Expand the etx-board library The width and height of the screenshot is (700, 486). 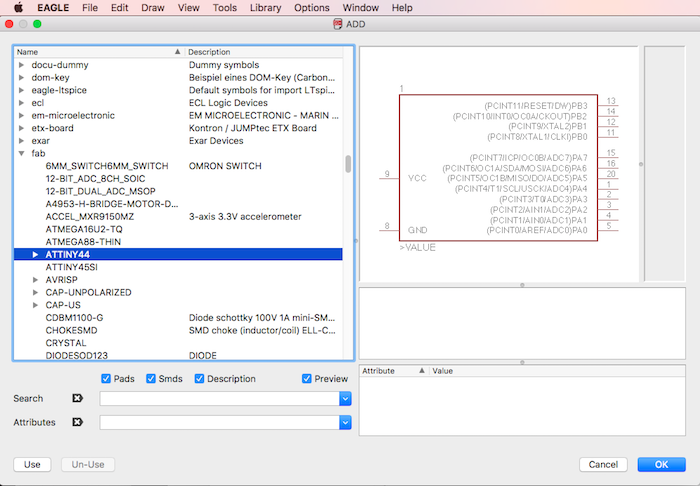pyautogui.click(x=21, y=128)
